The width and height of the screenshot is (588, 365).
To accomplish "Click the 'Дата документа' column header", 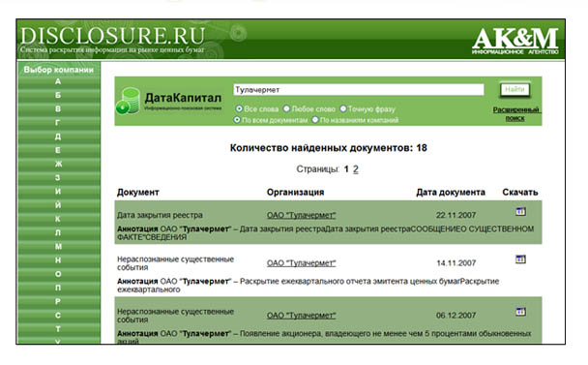I will [451, 193].
